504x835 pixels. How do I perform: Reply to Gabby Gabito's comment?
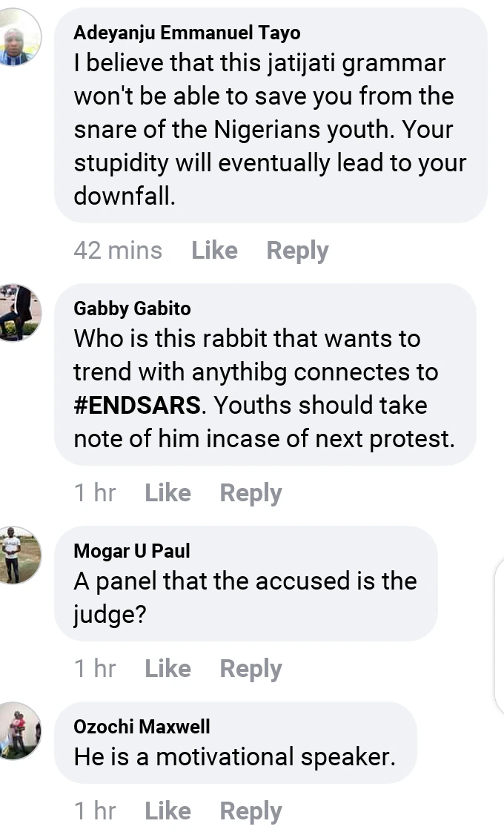pyautogui.click(x=251, y=493)
